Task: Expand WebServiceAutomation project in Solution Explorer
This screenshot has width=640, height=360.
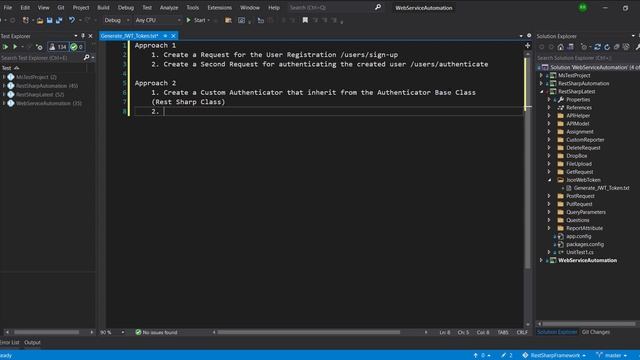Action: click(x=541, y=260)
